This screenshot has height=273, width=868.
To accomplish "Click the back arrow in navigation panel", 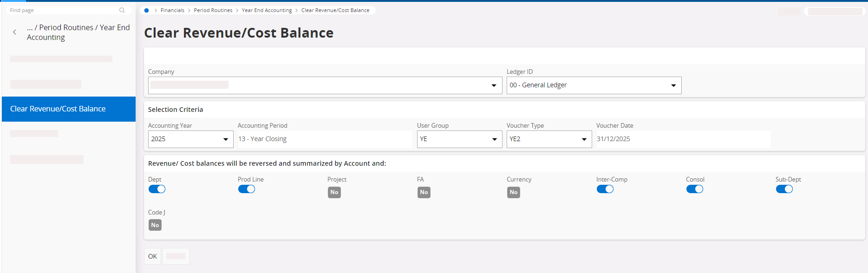I will coord(15,32).
